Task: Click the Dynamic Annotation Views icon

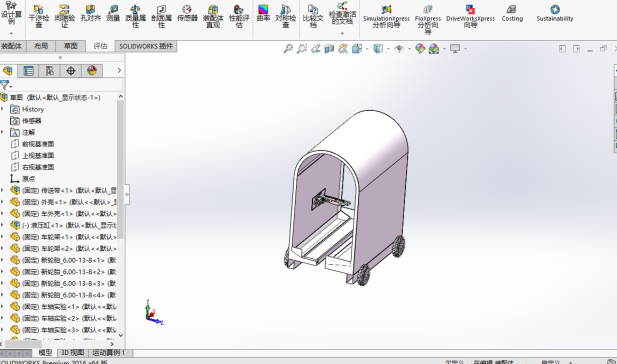Action: click(x=343, y=49)
